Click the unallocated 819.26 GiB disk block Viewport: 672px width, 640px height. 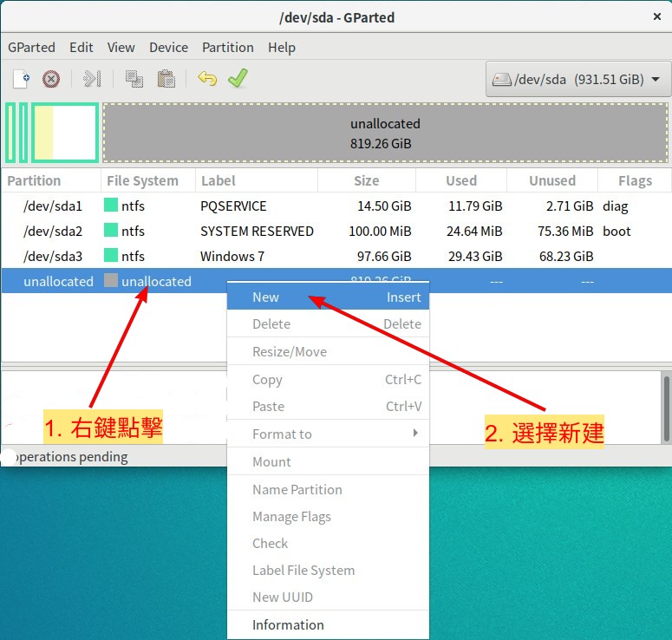[385, 133]
